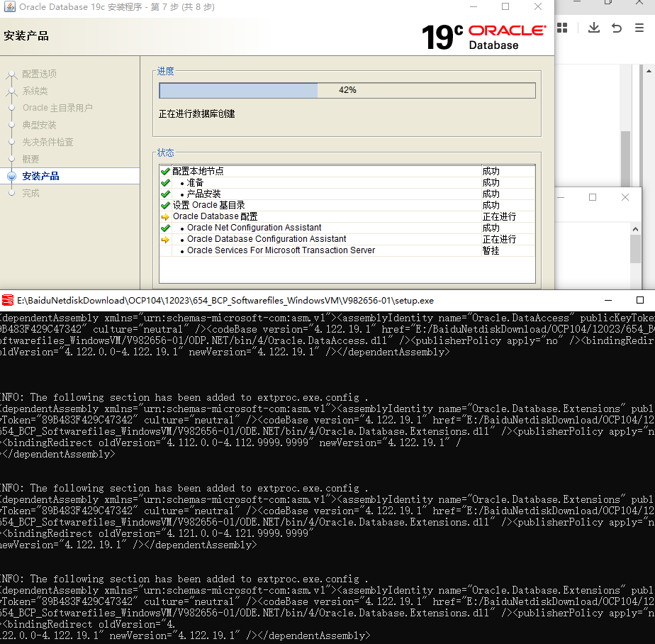This screenshot has width=655, height=644.
Task: Maximize the small background window
Action: tap(593, 197)
